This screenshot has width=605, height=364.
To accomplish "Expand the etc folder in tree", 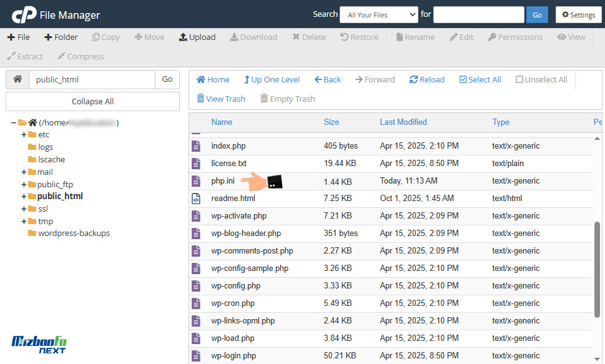I will pos(24,135).
